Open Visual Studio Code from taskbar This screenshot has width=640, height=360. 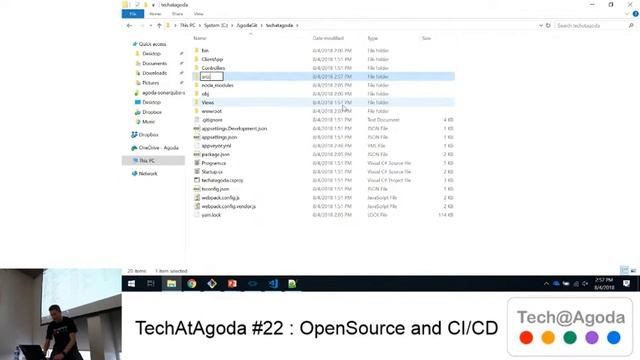point(273,284)
